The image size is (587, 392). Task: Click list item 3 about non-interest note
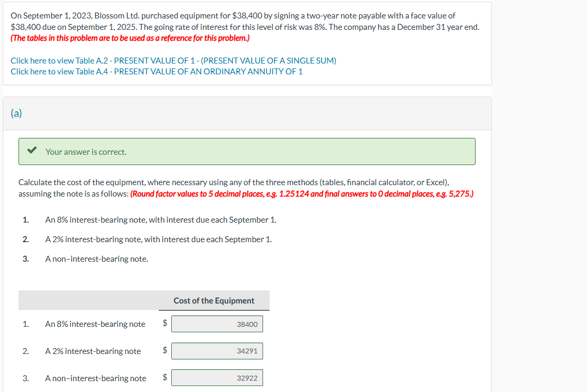96,258
